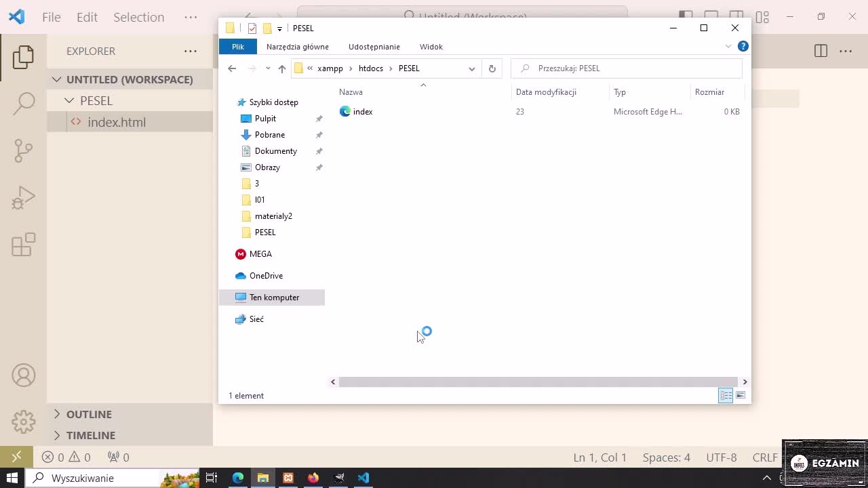Go back in File Explorer

pos(232,68)
